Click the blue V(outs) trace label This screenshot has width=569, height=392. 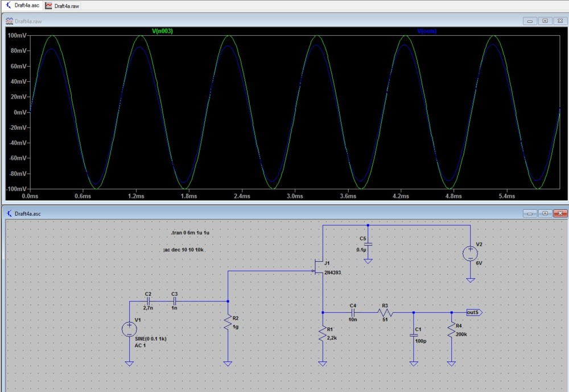tap(427, 31)
